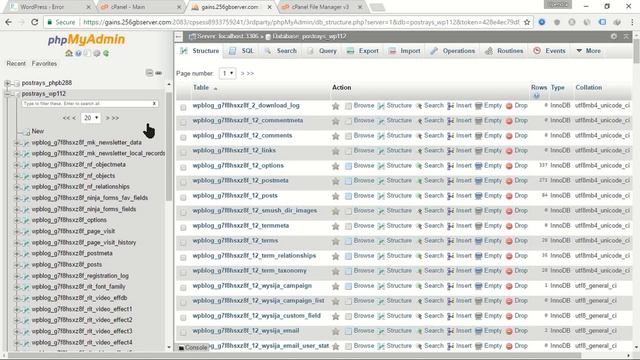
Task: Click the browser address bar
Action: click(x=301, y=22)
